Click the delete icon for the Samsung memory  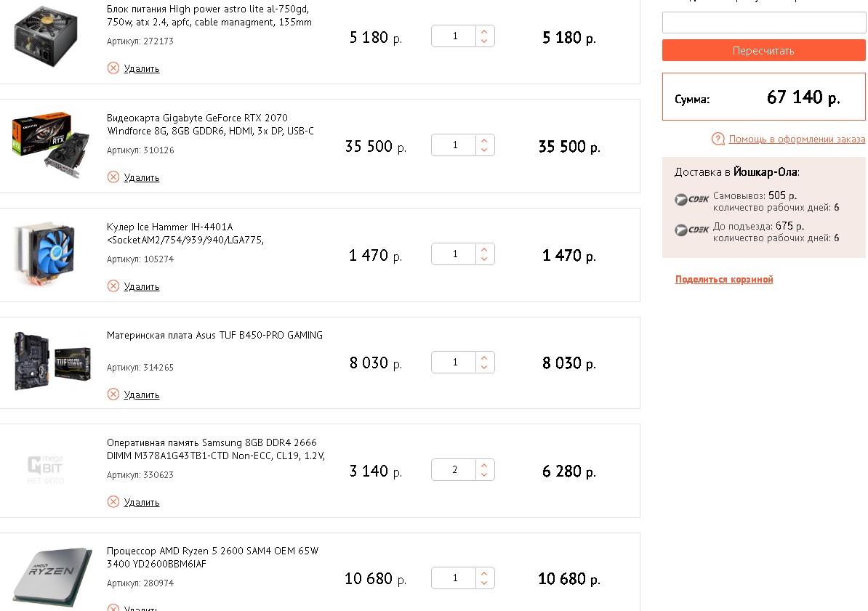[113, 502]
